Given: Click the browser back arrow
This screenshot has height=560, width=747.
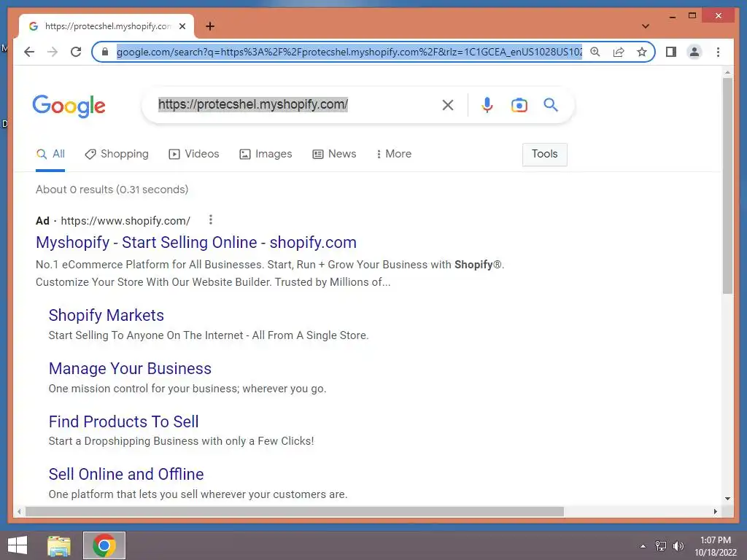Looking at the screenshot, I should click(29, 52).
